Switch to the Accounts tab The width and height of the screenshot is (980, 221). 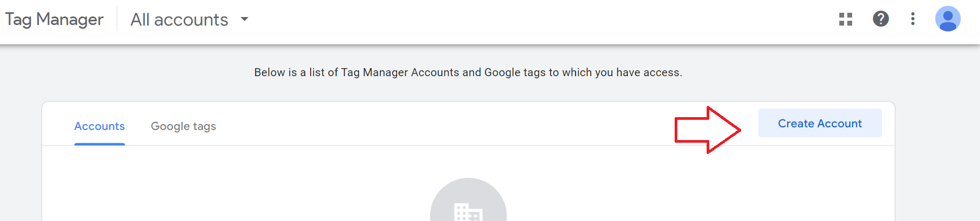pos(100,126)
